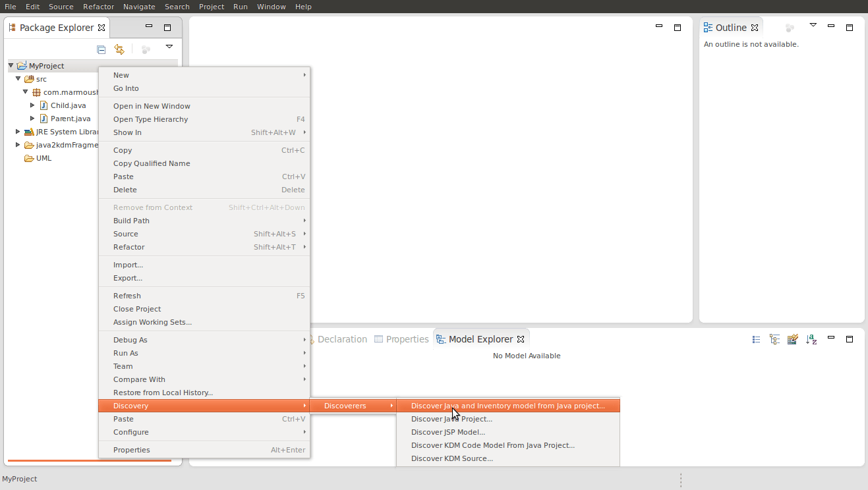Open the Outline view menu dropdown arrow
The height and width of the screenshot is (490, 868).
[813, 25]
